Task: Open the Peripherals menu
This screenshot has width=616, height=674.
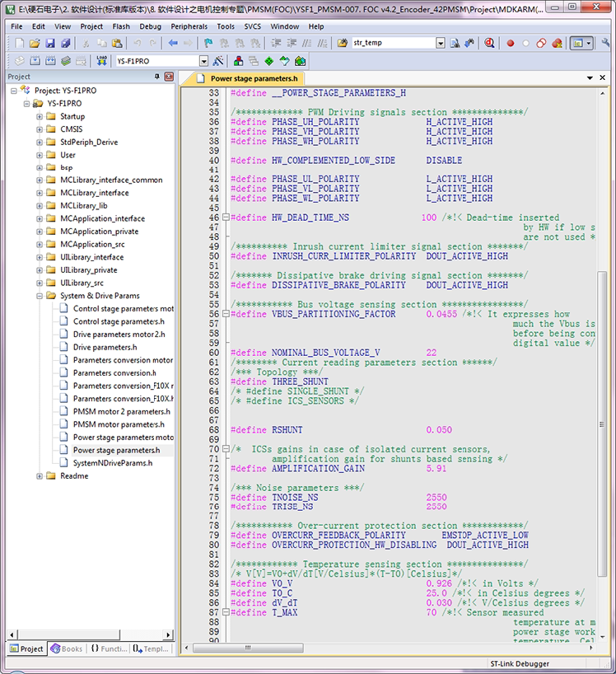Action: click(189, 26)
